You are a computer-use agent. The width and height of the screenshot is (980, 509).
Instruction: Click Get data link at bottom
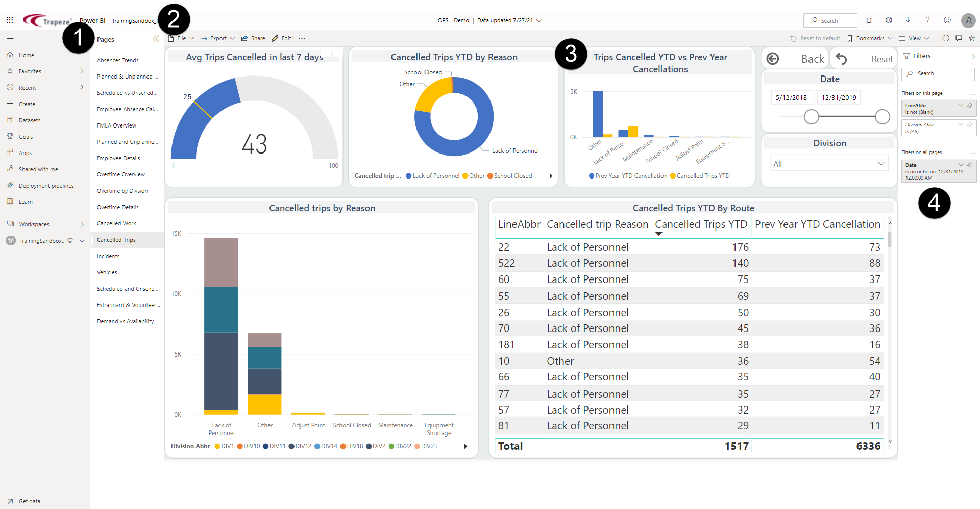[x=29, y=501]
